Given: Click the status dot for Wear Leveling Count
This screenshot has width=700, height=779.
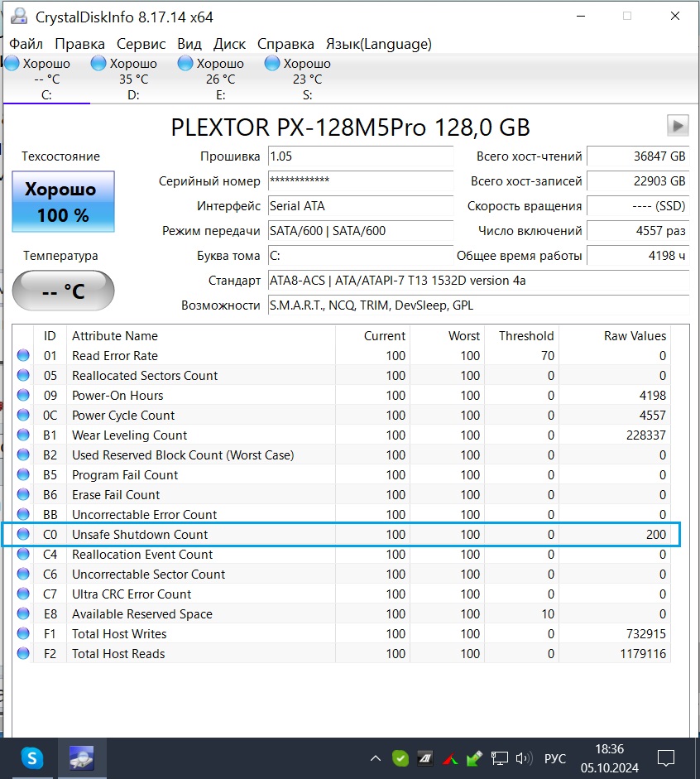Looking at the screenshot, I should [23, 435].
